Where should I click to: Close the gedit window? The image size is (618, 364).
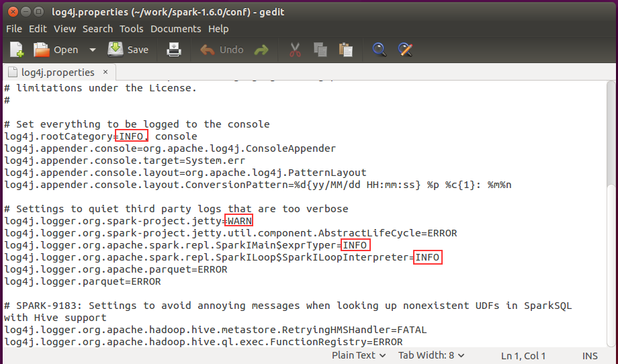pos(13,12)
